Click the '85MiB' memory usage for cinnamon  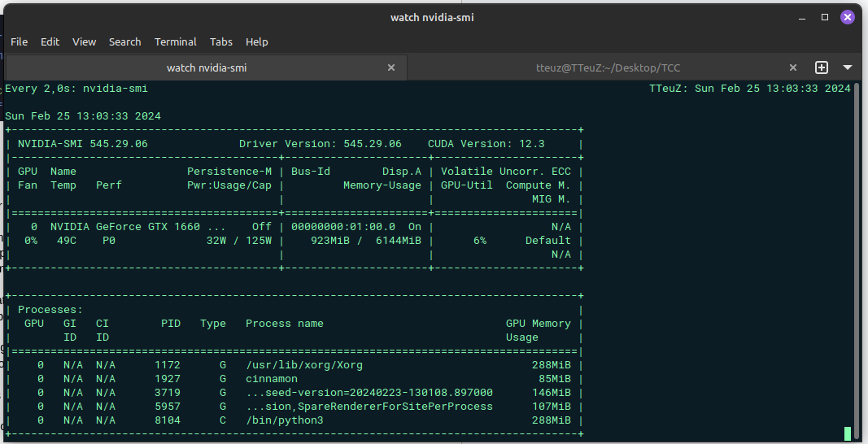(x=554, y=379)
